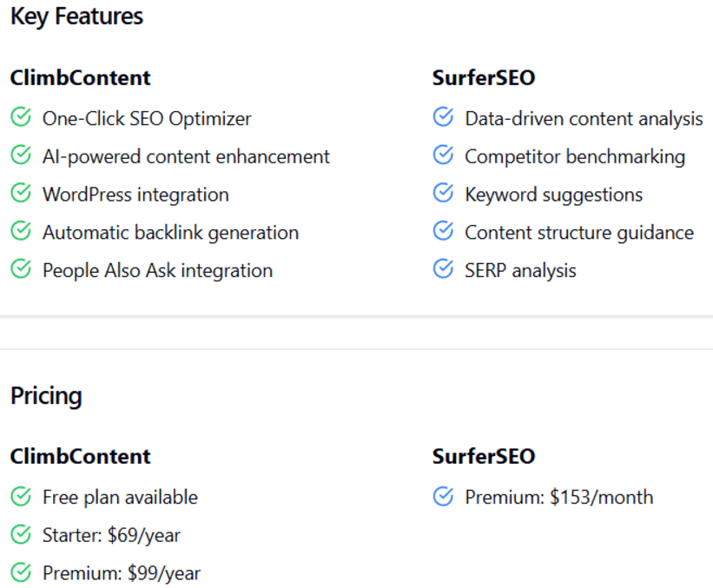Click the text Competitor benchmarking
The image size is (713, 588).
tap(575, 157)
